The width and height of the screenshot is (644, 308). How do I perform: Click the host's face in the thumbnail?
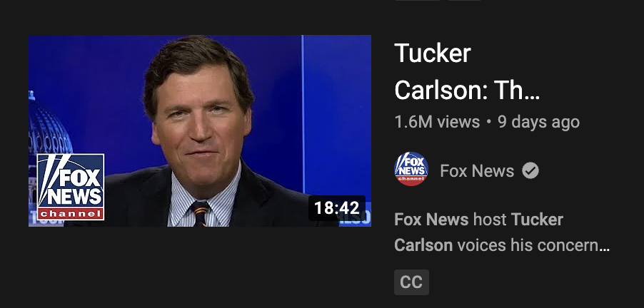click(200, 123)
